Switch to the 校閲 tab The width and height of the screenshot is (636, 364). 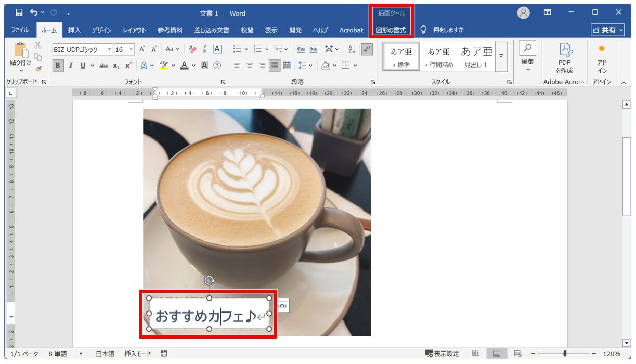pos(247,30)
